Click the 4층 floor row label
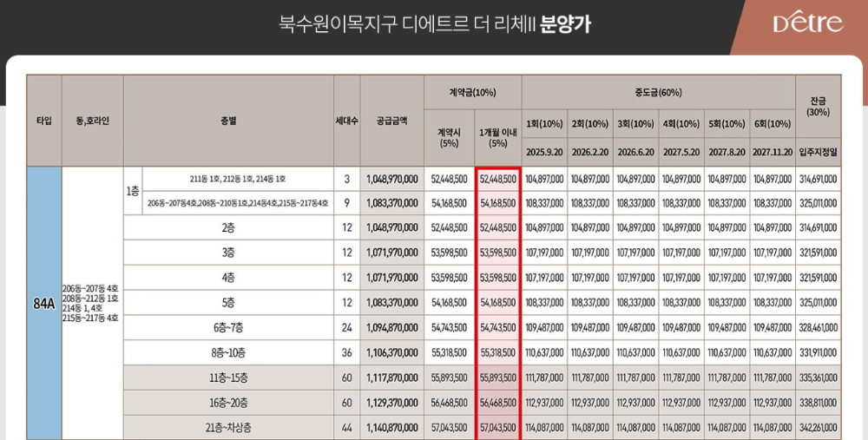This screenshot has width=868, height=440. (228, 278)
